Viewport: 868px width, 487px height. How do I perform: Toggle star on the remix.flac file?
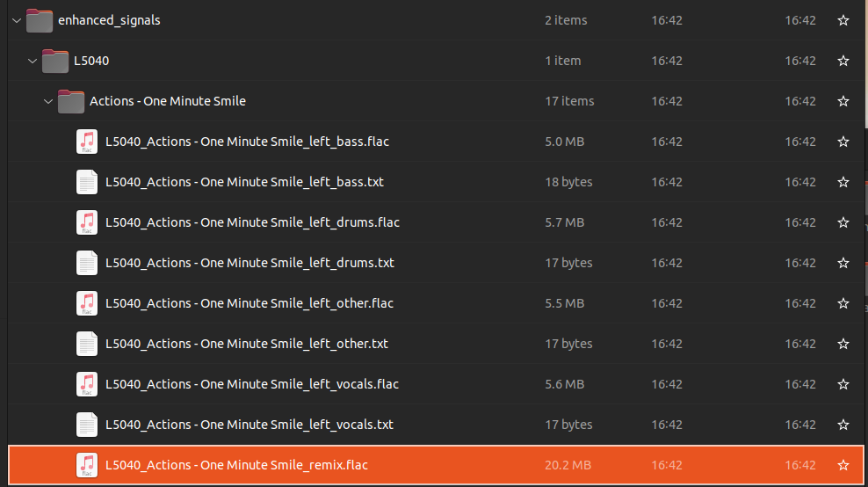[843, 465]
